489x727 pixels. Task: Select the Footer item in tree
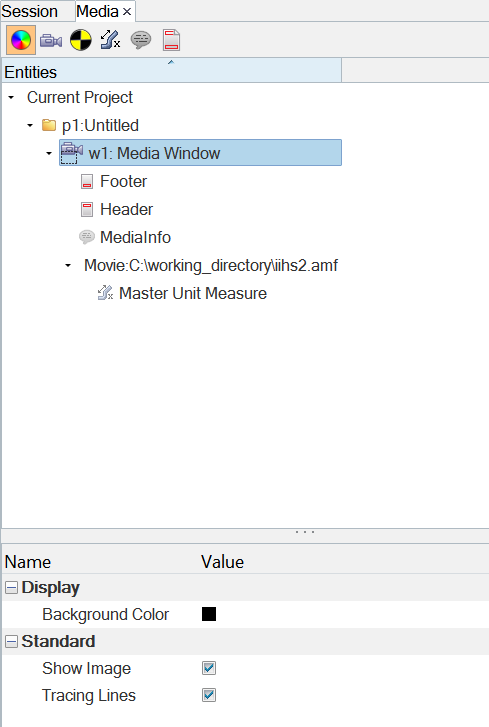tap(123, 181)
